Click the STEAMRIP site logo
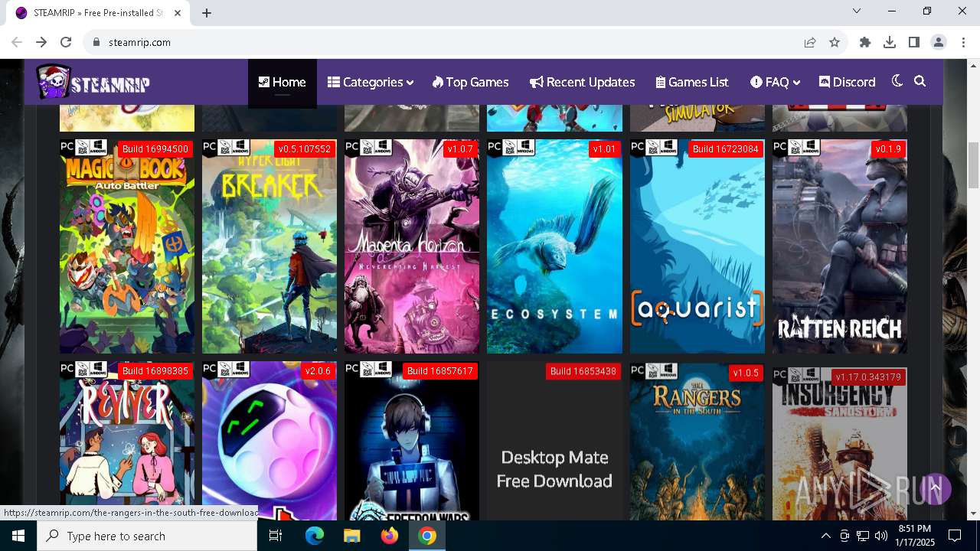Screen dimensions: 980x551 [x=93, y=82]
